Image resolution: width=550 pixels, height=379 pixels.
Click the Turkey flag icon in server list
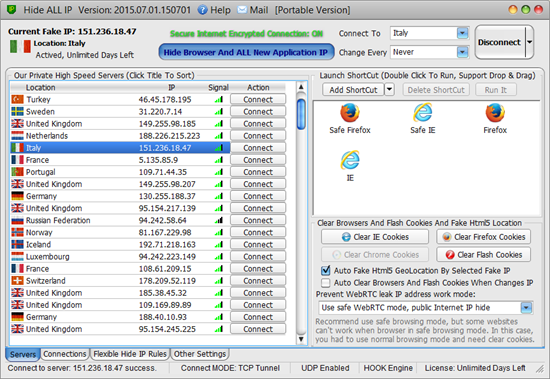click(x=17, y=100)
